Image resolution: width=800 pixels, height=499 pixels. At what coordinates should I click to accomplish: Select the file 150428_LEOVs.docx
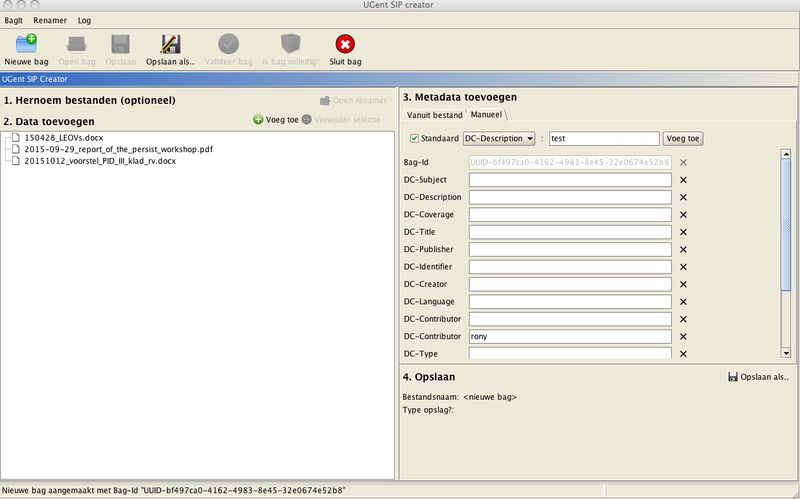coord(62,137)
